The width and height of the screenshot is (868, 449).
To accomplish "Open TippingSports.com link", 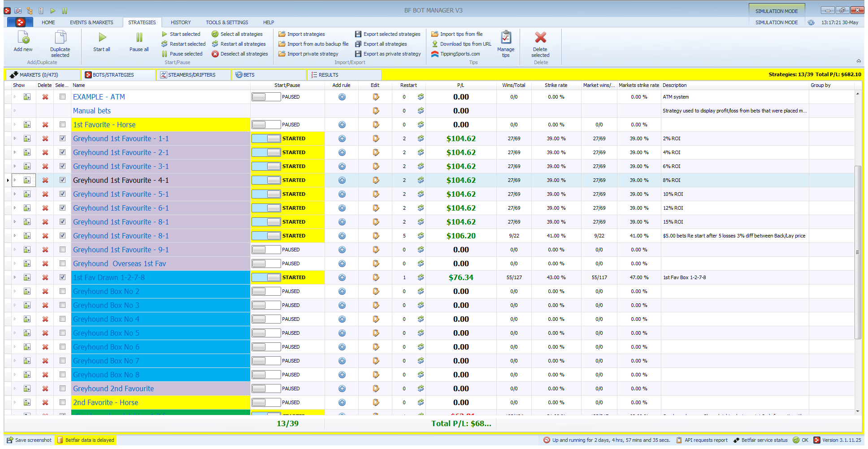I will click(456, 54).
